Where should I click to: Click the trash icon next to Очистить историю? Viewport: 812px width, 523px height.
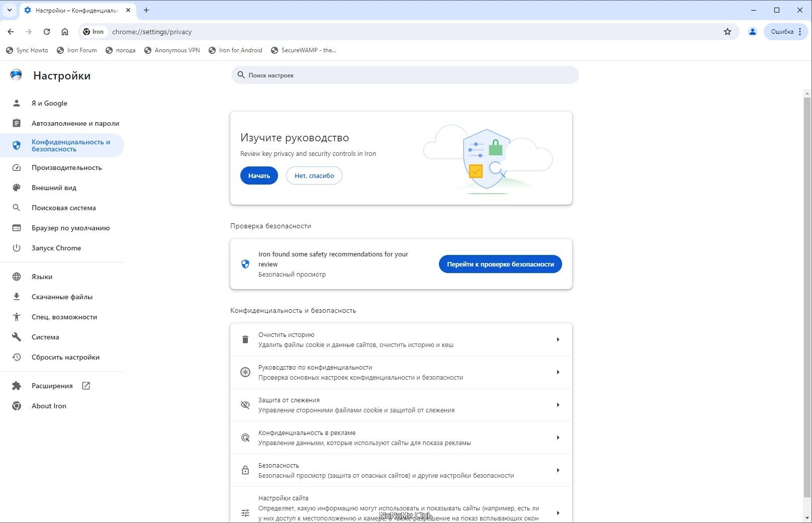[245, 339]
